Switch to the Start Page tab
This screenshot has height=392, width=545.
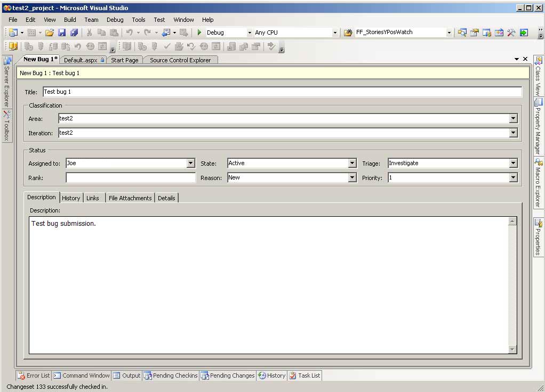click(124, 60)
